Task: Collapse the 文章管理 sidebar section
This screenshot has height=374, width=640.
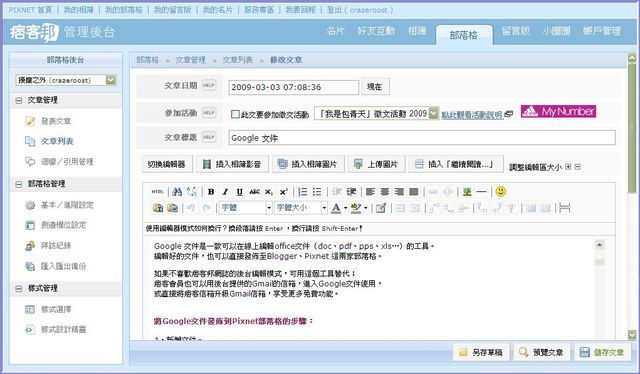Action: [x=18, y=100]
